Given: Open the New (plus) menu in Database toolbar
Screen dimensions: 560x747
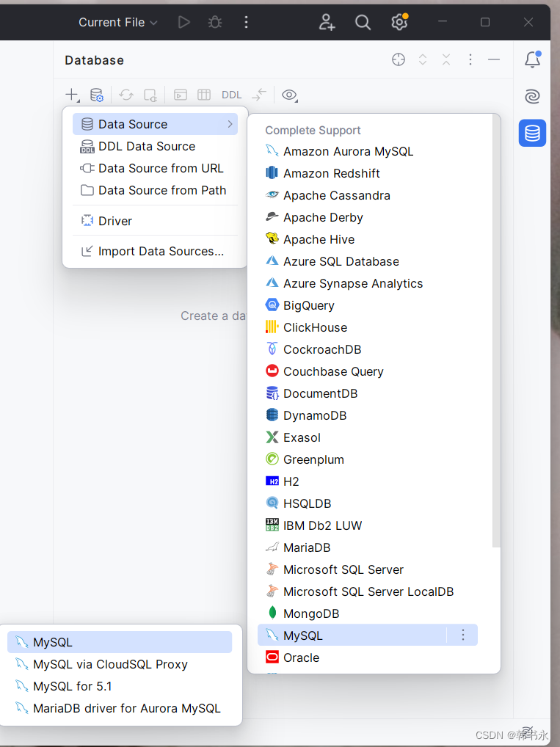Looking at the screenshot, I should click(72, 95).
